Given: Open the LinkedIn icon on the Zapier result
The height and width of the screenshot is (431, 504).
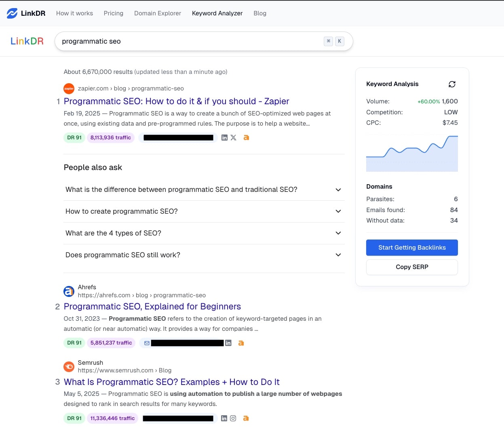Looking at the screenshot, I should 224,137.
